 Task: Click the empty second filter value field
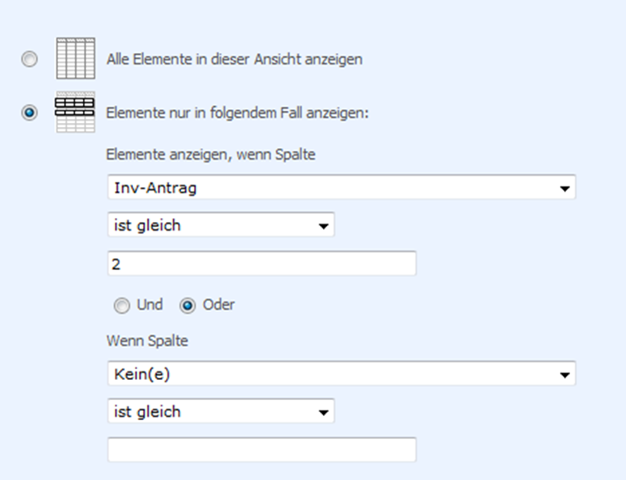coord(262,450)
